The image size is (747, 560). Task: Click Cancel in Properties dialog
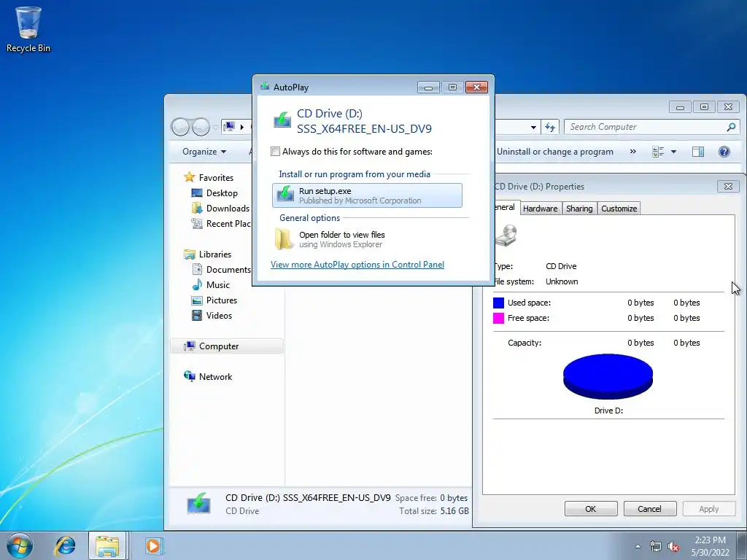coord(650,508)
